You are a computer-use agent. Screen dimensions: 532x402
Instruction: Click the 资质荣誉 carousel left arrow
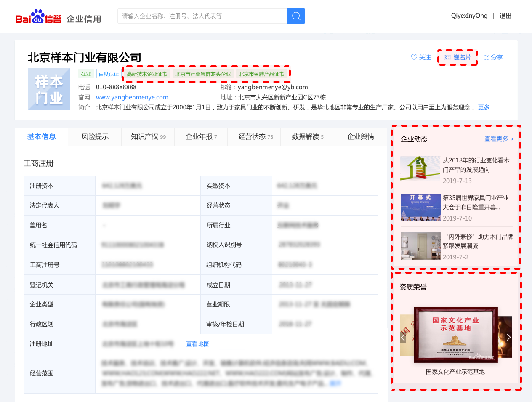(403, 337)
